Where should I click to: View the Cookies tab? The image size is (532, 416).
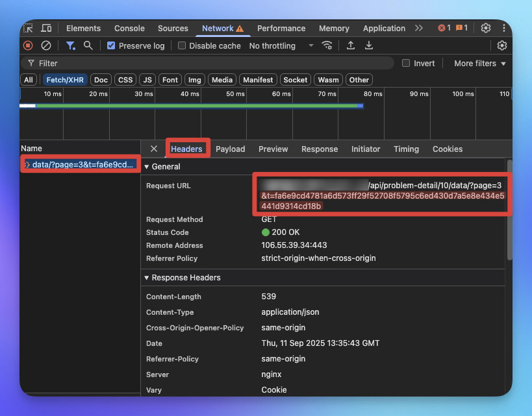pyautogui.click(x=447, y=149)
